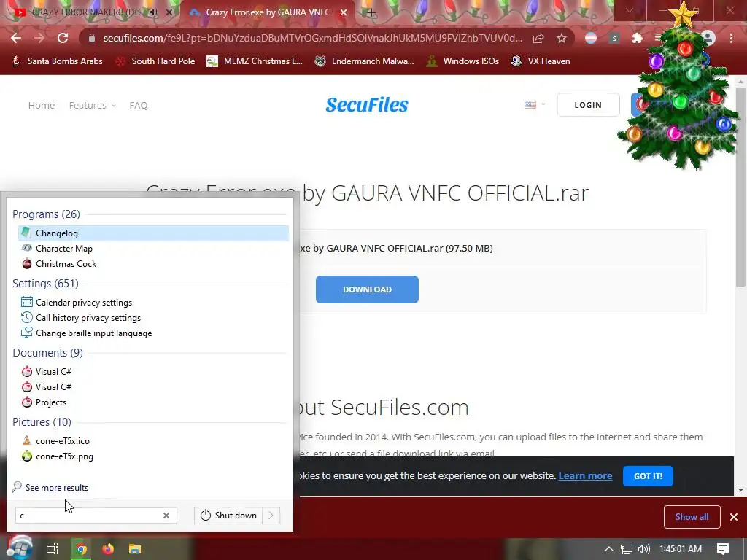Go to SecuFiles Home page
Screen dimensions: 747x560
coord(42,105)
